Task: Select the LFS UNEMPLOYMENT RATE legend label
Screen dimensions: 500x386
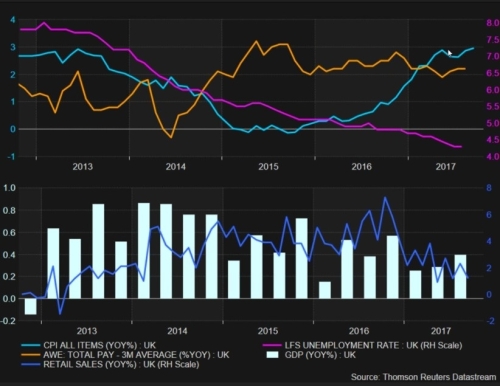Action: 373,345
